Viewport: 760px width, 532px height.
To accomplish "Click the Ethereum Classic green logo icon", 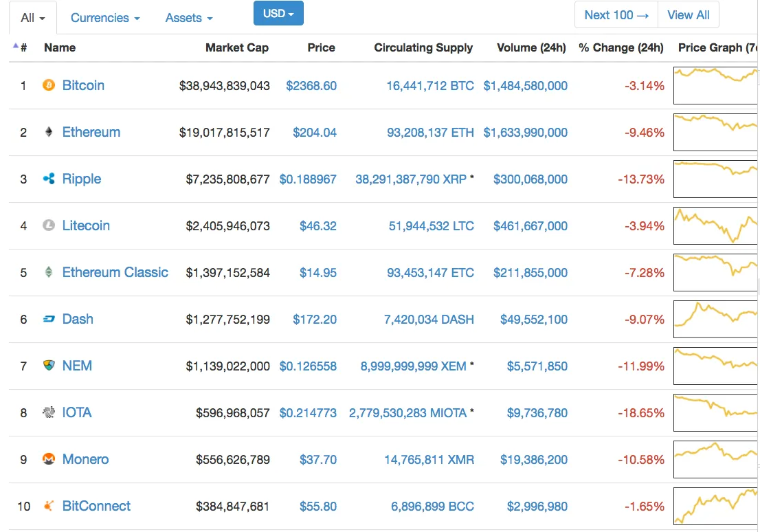I will (x=49, y=272).
